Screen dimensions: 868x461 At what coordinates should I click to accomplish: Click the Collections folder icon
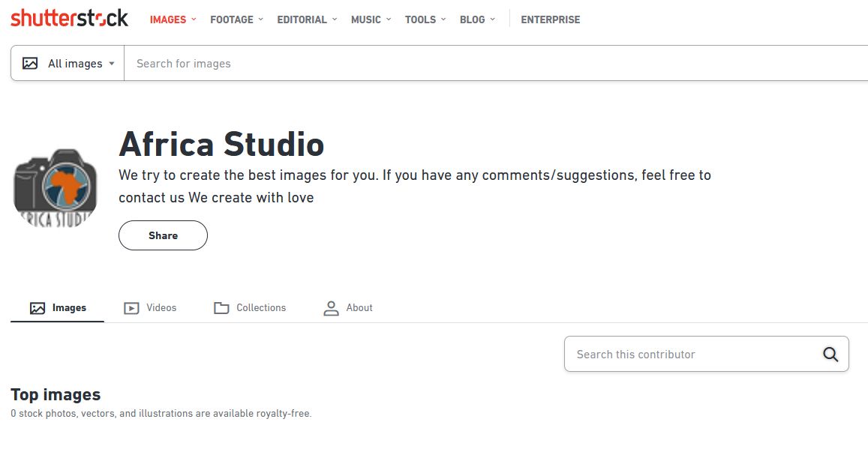221,308
